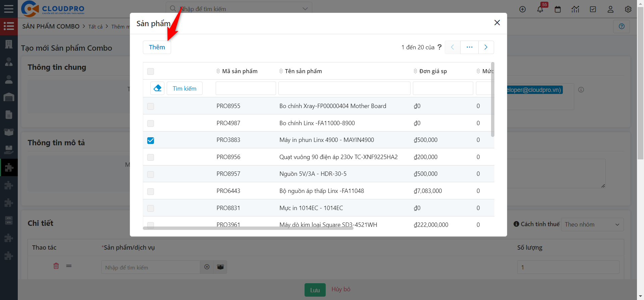This screenshot has height=300, width=644.
Task: Click the dialog horizontal scrollbar
Action: click(x=248, y=228)
